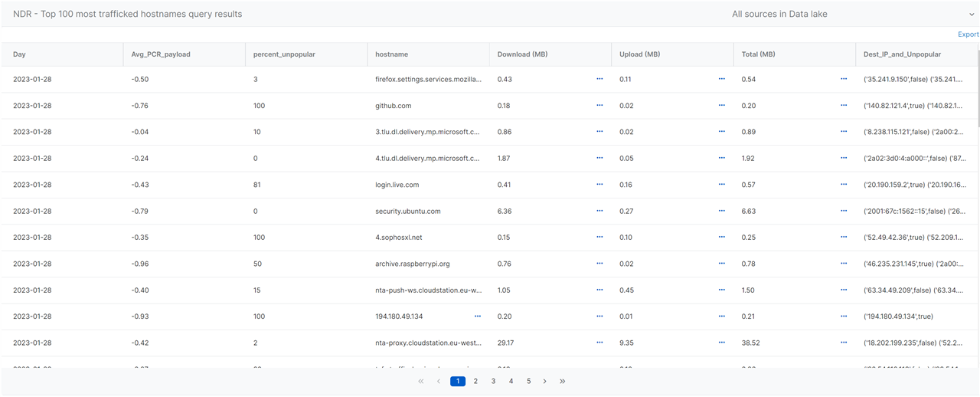The image size is (980, 397).
Task: Sort by Avg_PCR_payload column header
Action: point(161,54)
